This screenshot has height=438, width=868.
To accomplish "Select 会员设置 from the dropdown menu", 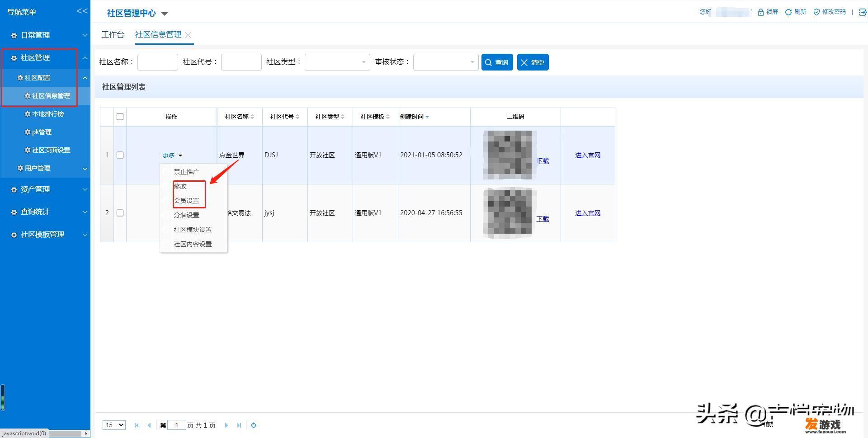I will 186,201.
